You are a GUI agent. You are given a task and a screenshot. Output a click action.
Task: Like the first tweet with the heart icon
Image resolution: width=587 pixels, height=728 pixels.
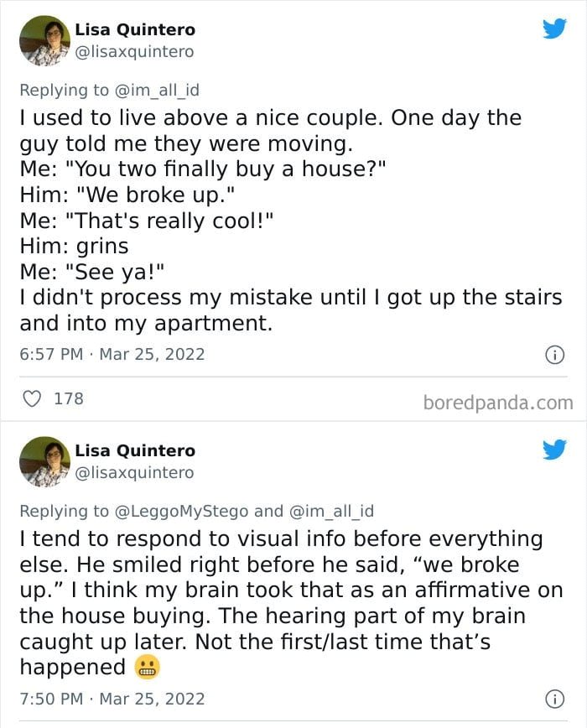click(x=33, y=398)
